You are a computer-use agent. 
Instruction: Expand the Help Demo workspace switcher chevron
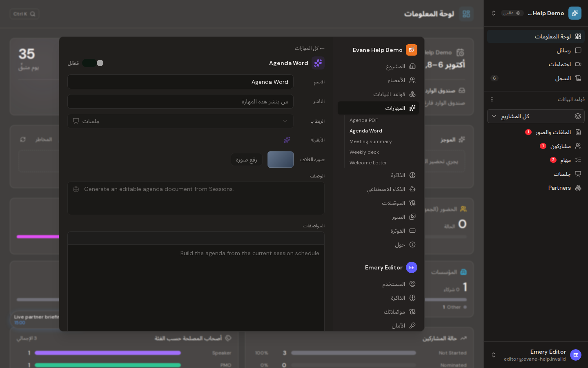(x=494, y=13)
